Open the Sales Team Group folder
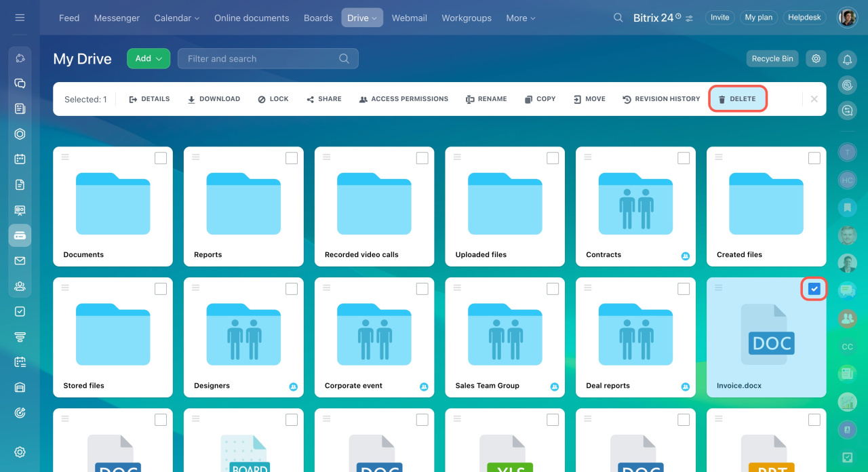Screen dimensions: 868x472 505,337
